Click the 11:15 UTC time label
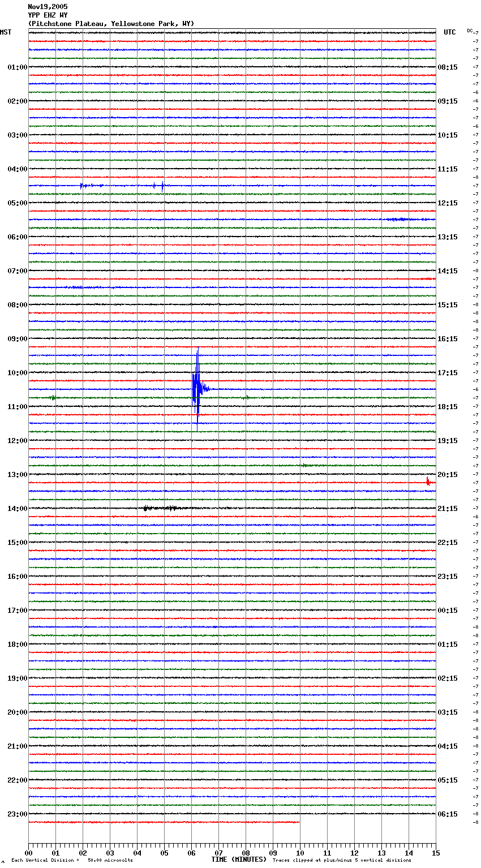Image resolution: width=481 pixels, height=868 pixels. 448,169
